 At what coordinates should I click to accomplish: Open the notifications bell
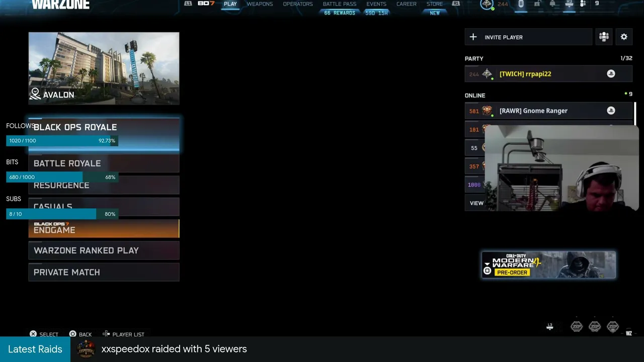[x=552, y=4]
